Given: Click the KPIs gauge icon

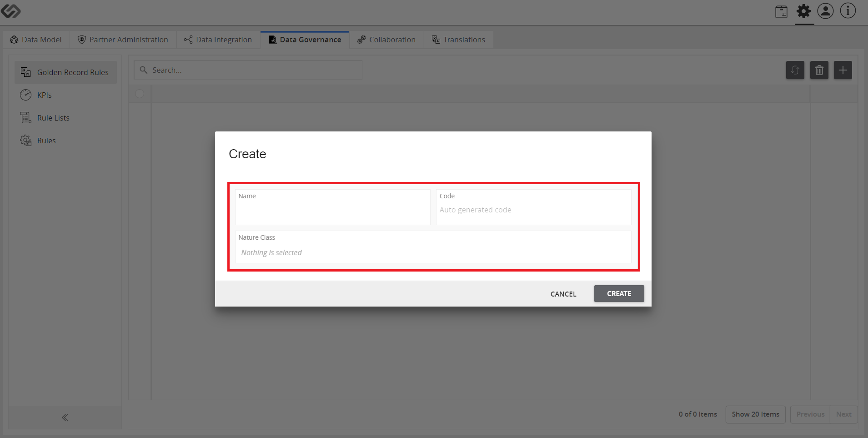Looking at the screenshot, I should coord(25,95).
